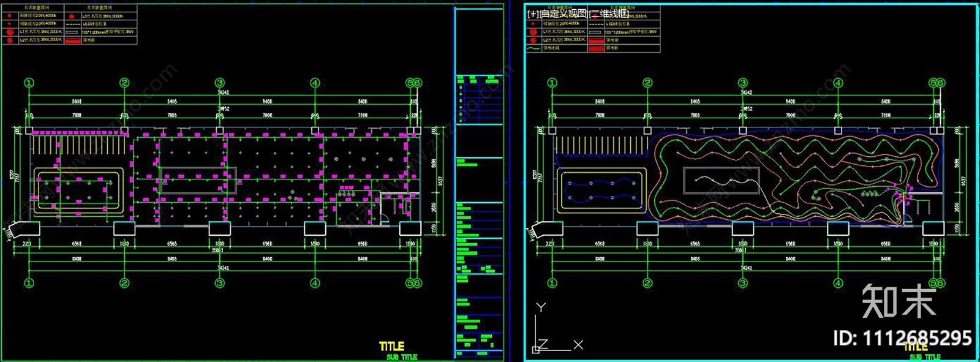Image resolution: width=980 pixels, height=362 pixels.
Task: Select the yellow TITLE text in the left drawing
Action: point(391,347)
